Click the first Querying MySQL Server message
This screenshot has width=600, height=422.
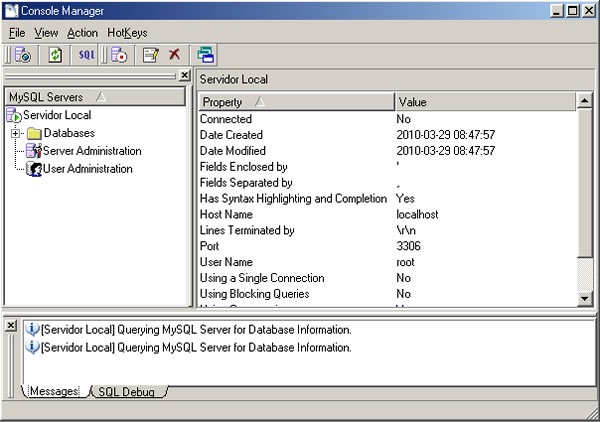(196, 329)
